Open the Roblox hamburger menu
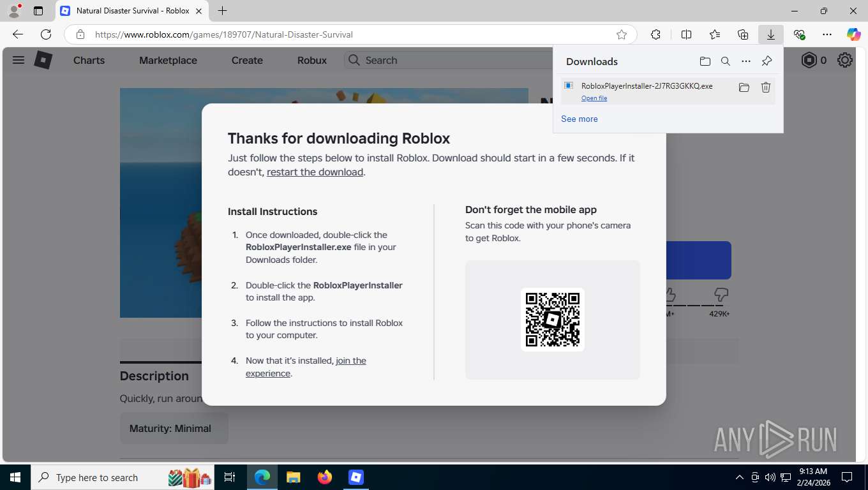868x490 pixels. tap(19, 60)
